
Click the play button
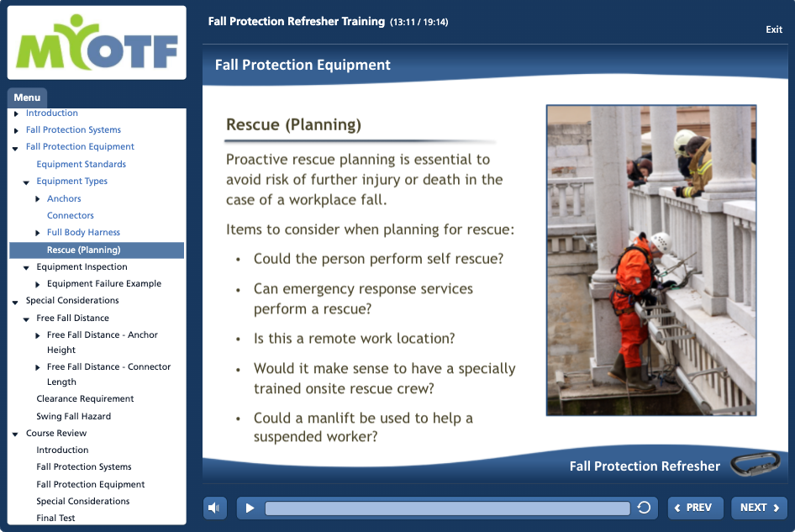point(250,508)
